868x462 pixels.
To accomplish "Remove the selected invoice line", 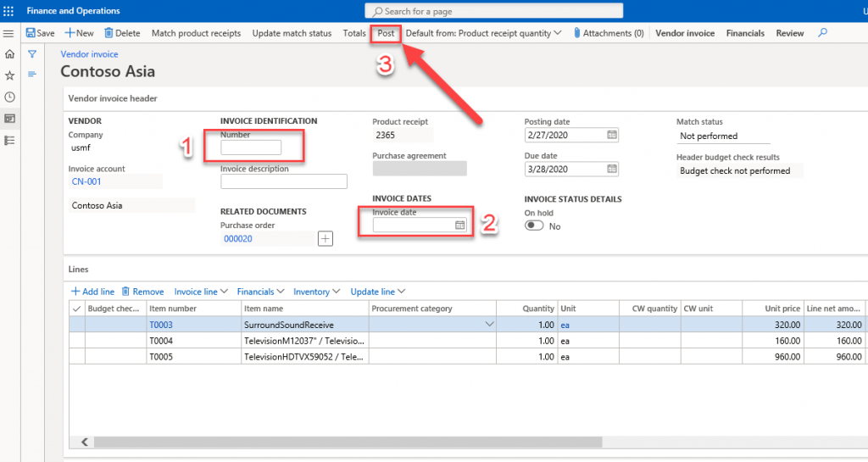I will 142,292.
